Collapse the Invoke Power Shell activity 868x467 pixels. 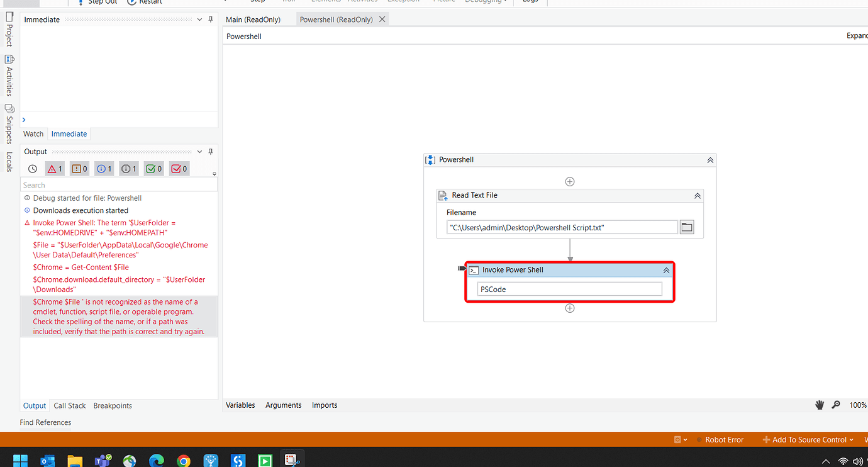[x=666, y=269]
